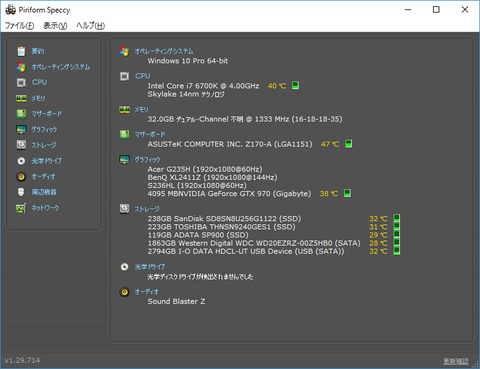Viewport: 480px width, 369px height.
Task: Click the TOSHIBA THNSN9240GES1 drive line
Action: pyautogui.click(x=221, y=227)
